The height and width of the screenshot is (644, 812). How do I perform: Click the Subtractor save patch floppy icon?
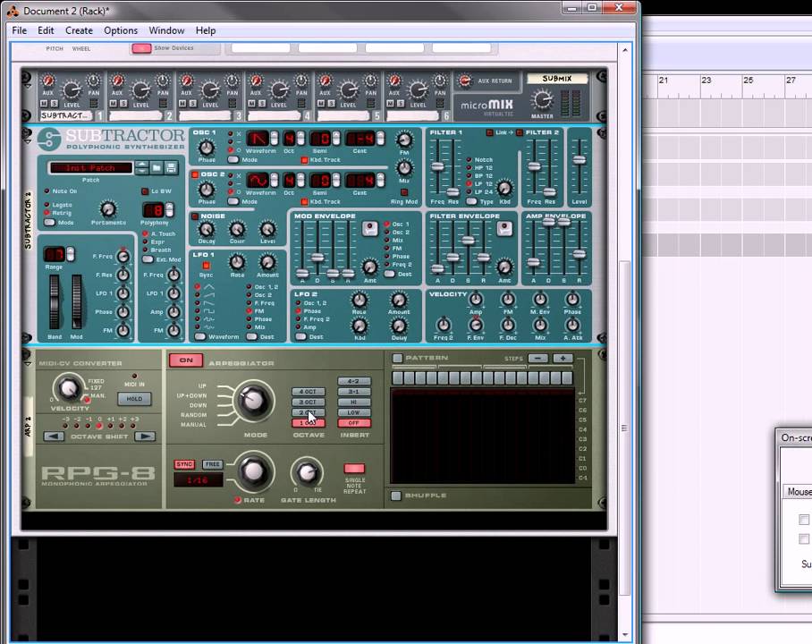(x=171, y=167)
